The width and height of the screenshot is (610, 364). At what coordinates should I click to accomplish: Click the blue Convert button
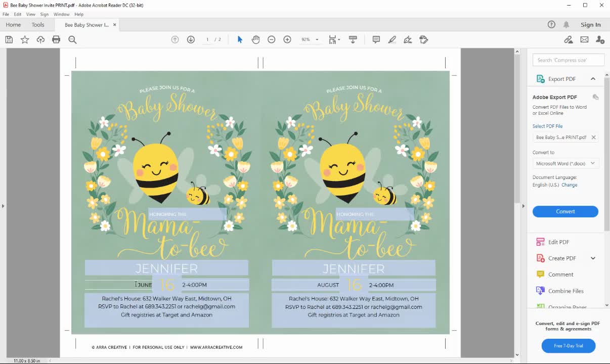pyautogui.click(x=565, y=211)
